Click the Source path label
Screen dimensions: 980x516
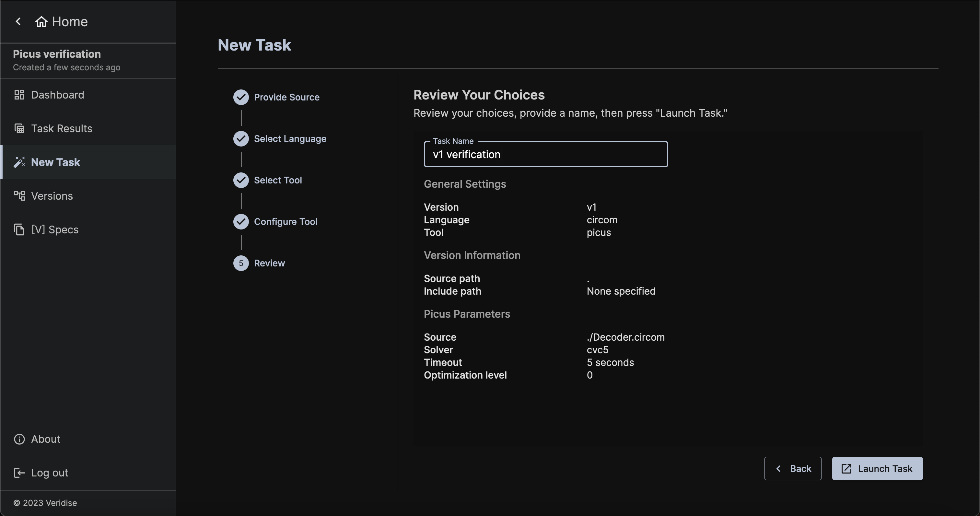click(451, 278)
